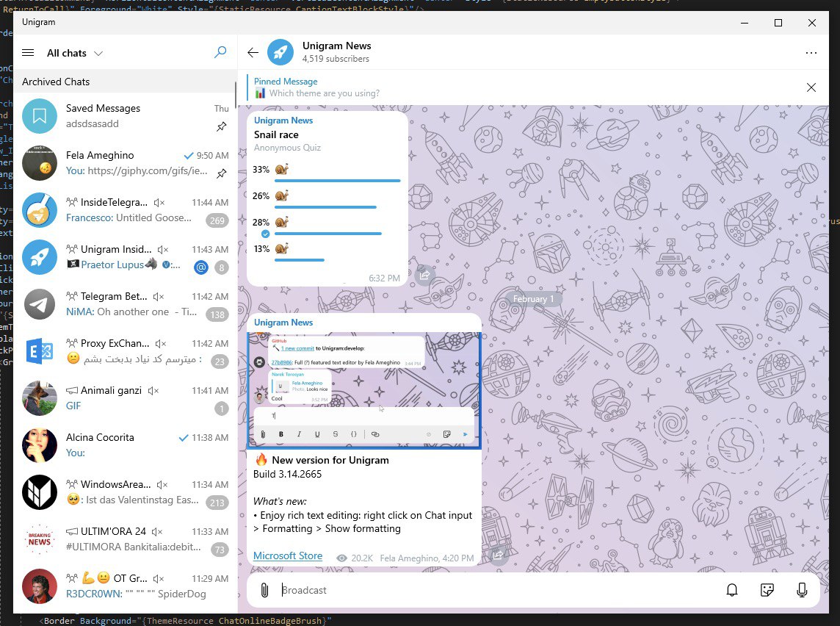Dismiss the pinned message bar

click(811, 87)
